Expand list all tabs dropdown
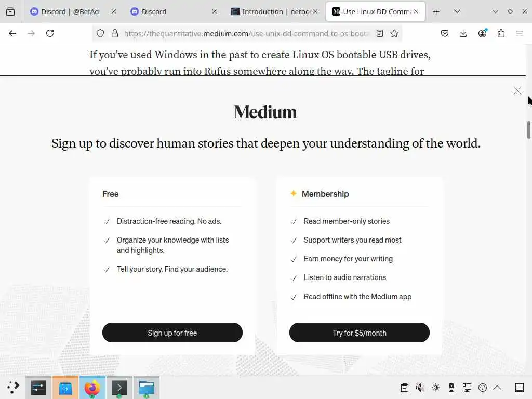532x399 pixels. pos(457,11)
